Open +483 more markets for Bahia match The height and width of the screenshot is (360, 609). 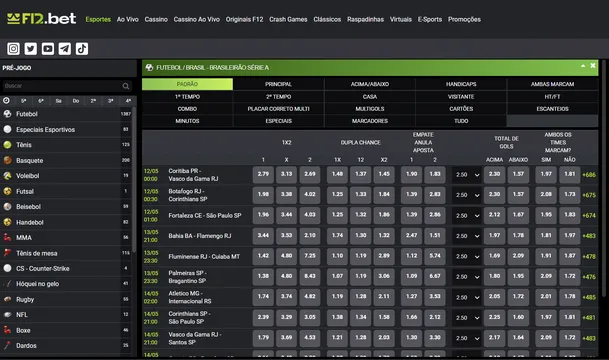pyautogui.click(x=589, y=236)
